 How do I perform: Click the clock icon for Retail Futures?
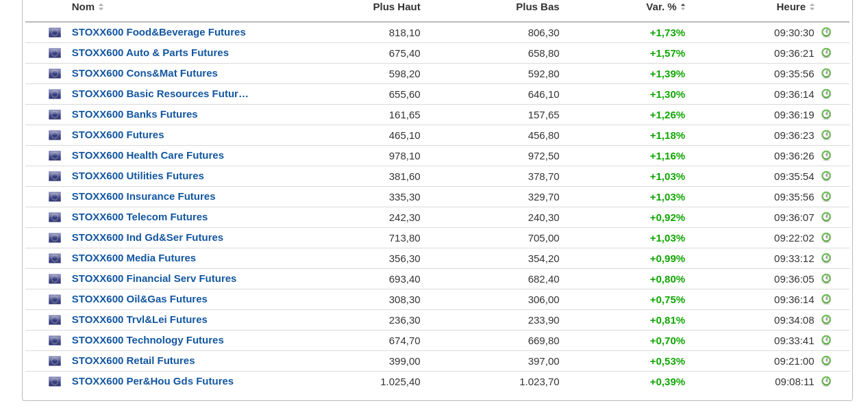point(826,361)
